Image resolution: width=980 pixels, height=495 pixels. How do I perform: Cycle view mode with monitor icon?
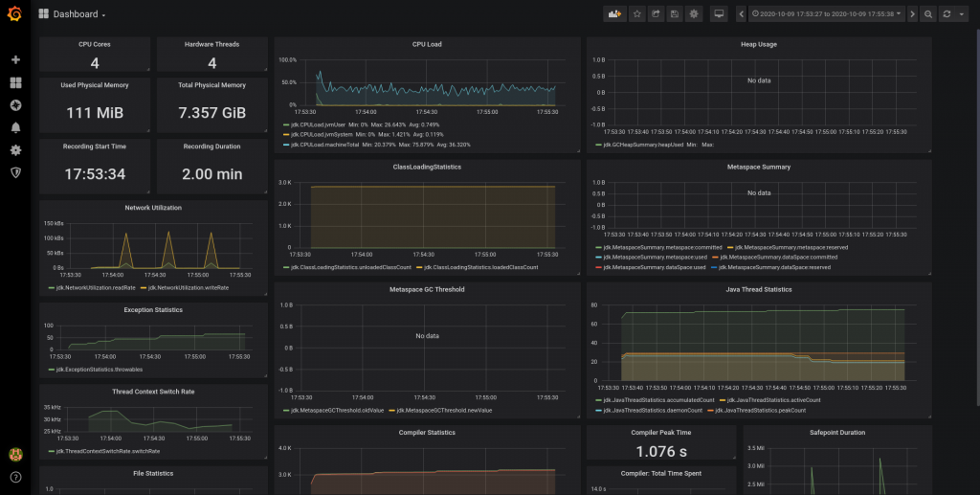[x=719, y=14]
